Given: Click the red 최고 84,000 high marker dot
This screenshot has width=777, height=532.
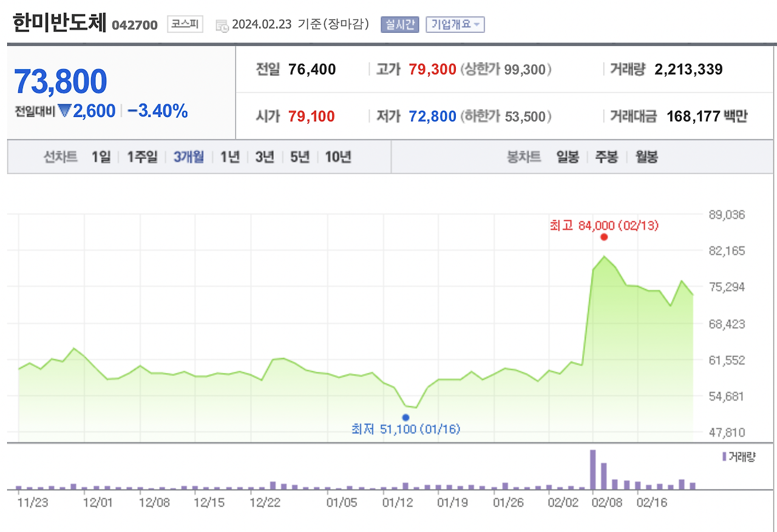Looking at the screenshot, I should tap(604, 237).
